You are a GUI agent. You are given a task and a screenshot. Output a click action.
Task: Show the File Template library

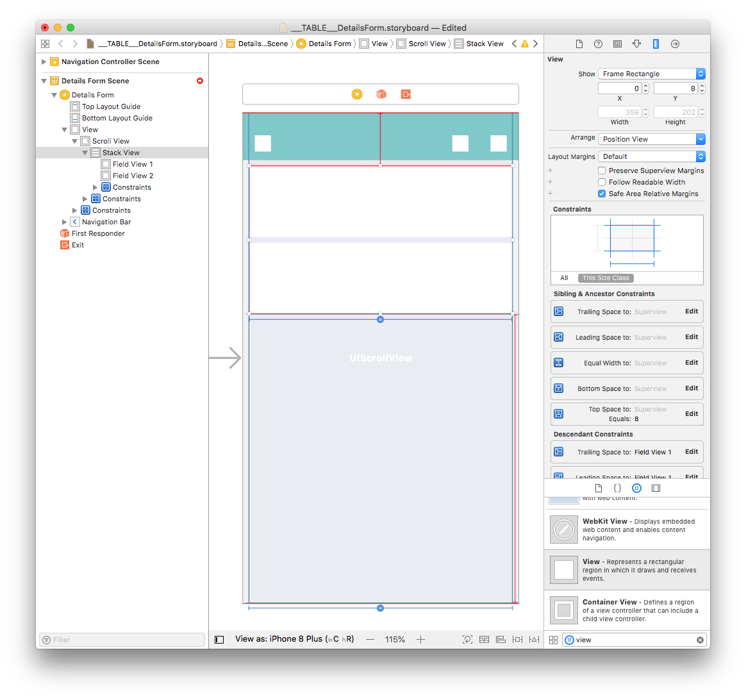pyautogui.click(x=599, y=488)
